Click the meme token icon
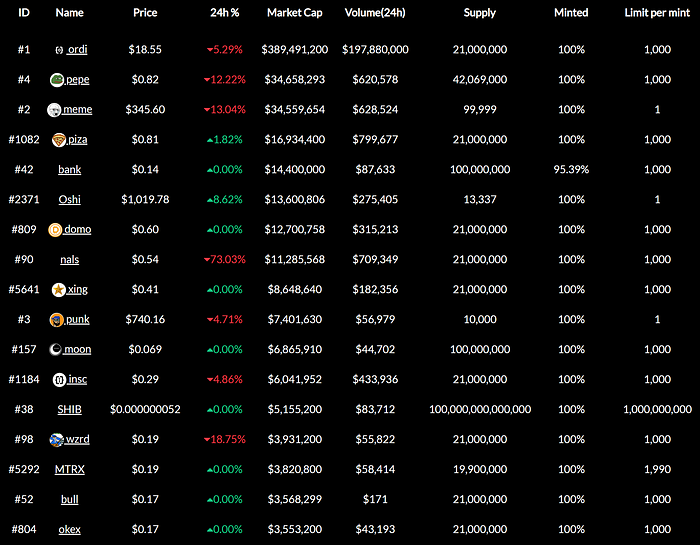The width and height of the screenshot is (700, 545). (x=54, y=109)
